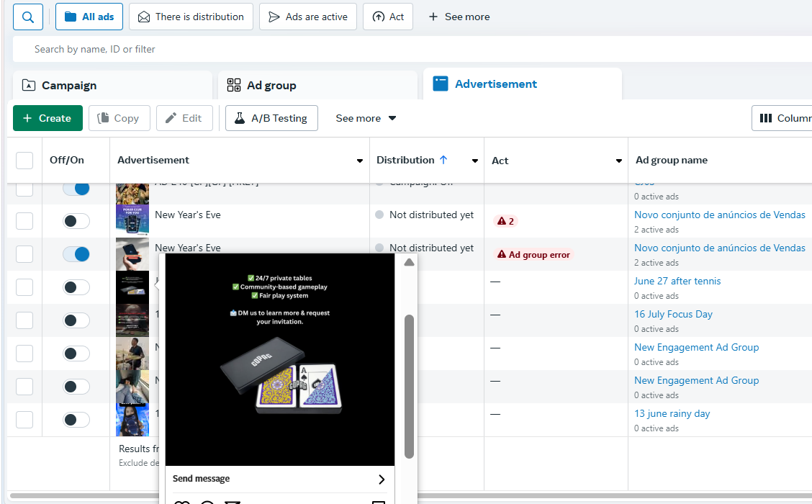Image resolution: width=812 pixels, height=504 pixels.
Task: Open June 27 after tennis ad group link
Action: click(x=677, y=281)
